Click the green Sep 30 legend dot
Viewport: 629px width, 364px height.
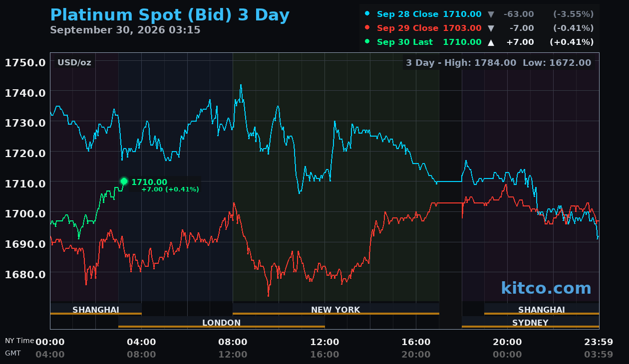click(x=368, y=41)
